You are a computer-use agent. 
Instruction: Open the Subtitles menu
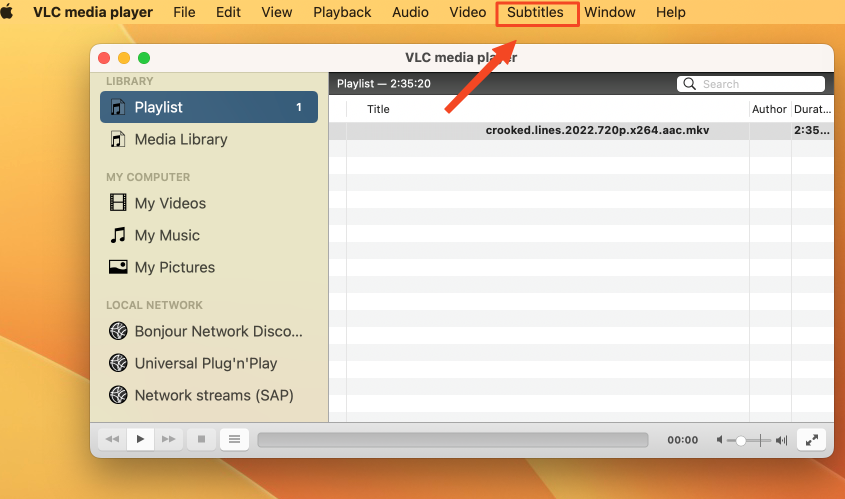[x=535, y=12]
